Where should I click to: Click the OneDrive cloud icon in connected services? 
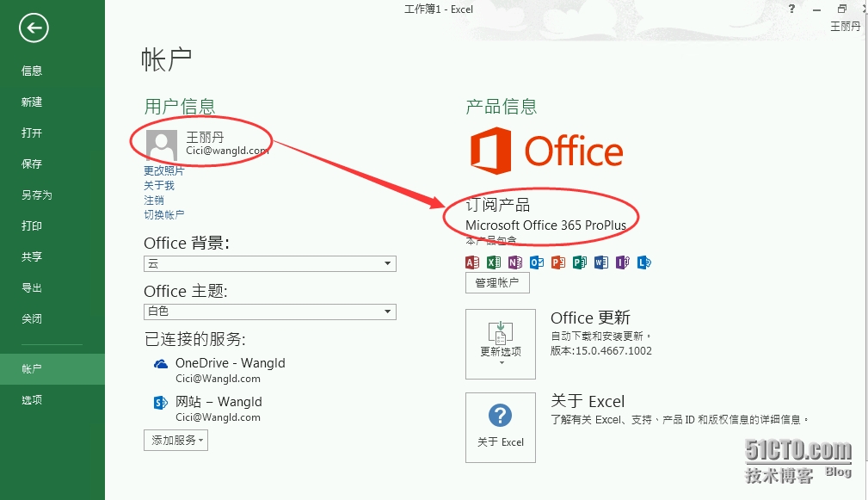pyautogui.click(x=160, y=364)
